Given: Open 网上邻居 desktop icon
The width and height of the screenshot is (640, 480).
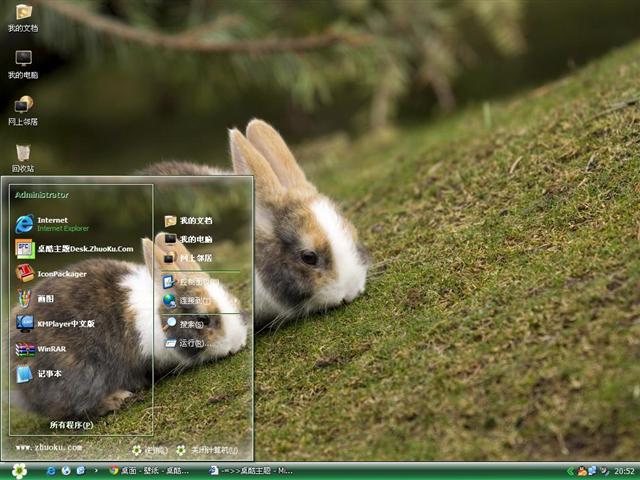Looking at the screenshot, I should 22,110.
